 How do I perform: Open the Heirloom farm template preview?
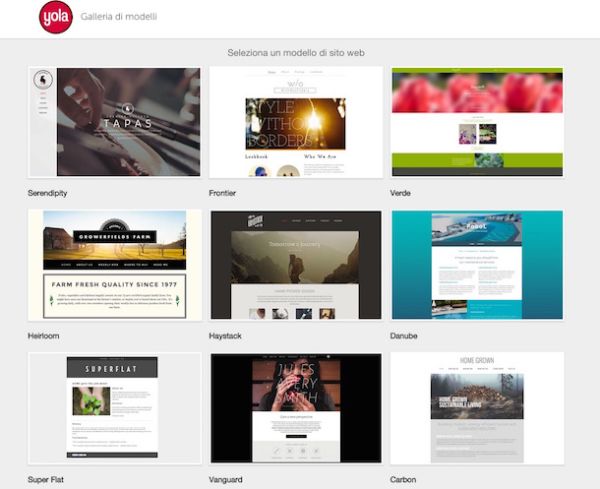(115, 265)
